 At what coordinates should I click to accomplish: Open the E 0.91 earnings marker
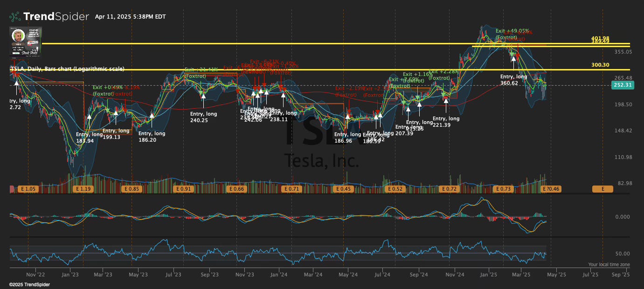(x=183, y=189)
